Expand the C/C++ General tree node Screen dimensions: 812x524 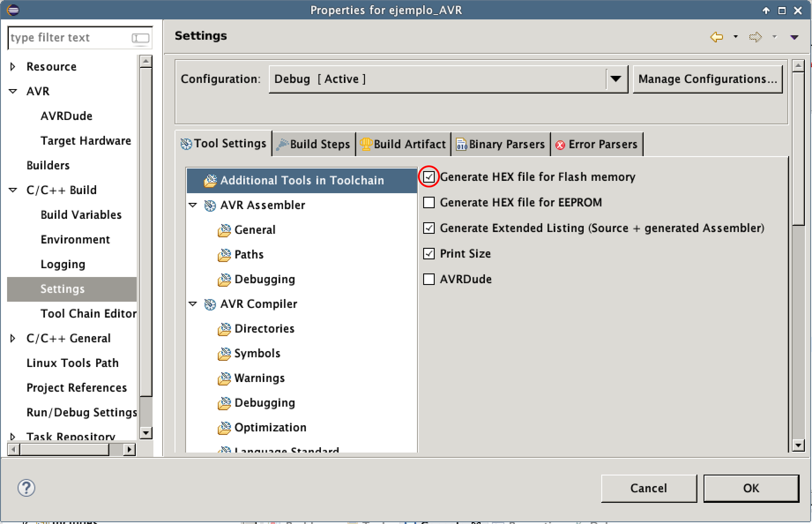[x=13, y=338]
